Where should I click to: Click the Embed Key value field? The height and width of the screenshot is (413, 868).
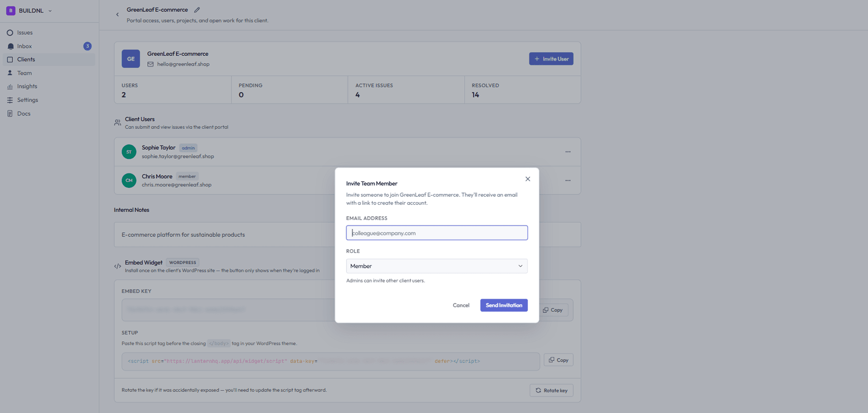point(347,310)
